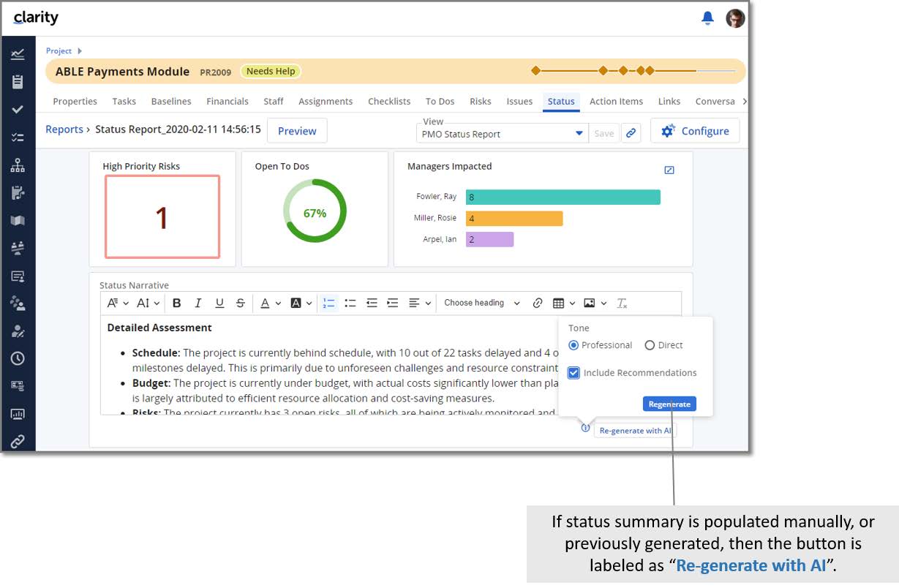Open the clock timesheets sidebar icon
This screenshot has height=588, width=899.
point(18,358)
